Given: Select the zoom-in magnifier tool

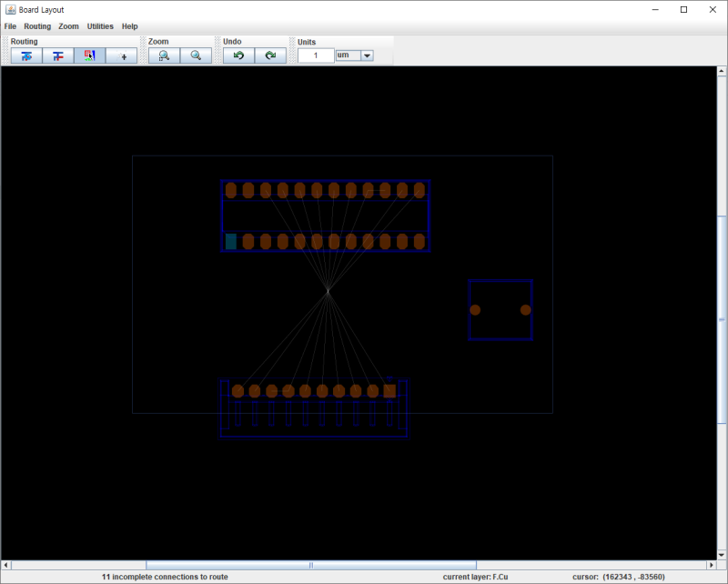Looking at the screenshot, I should coord(164,55).
